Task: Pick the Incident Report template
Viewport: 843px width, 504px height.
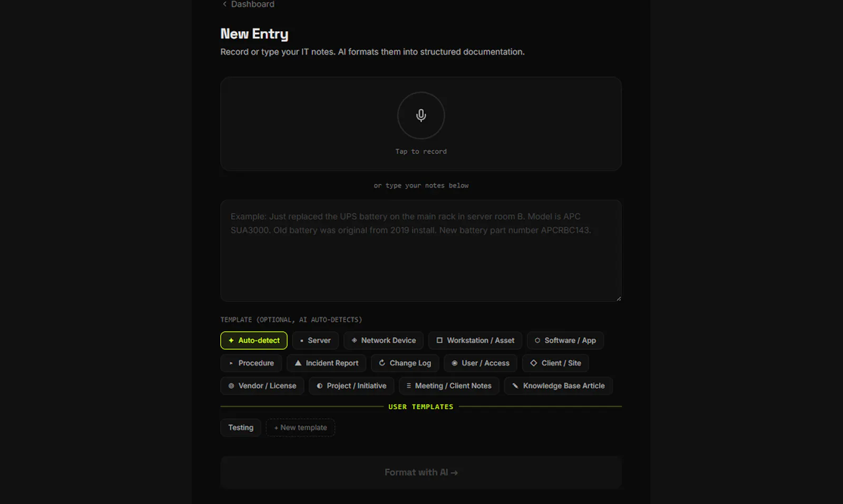Action: (x=326, y=363)
